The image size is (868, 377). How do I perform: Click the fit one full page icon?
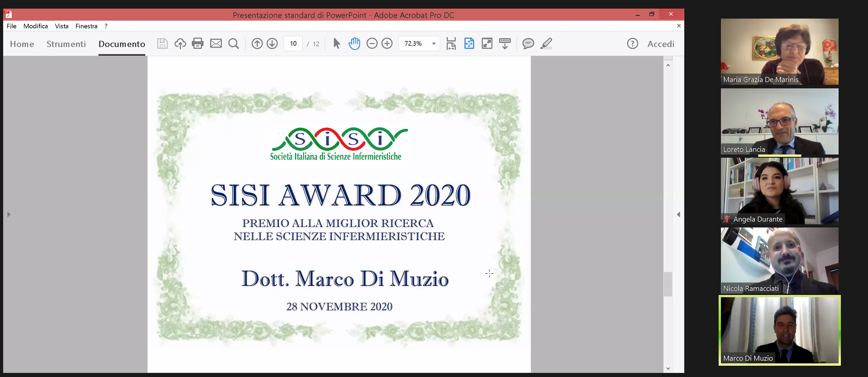(x=469, y=43)
